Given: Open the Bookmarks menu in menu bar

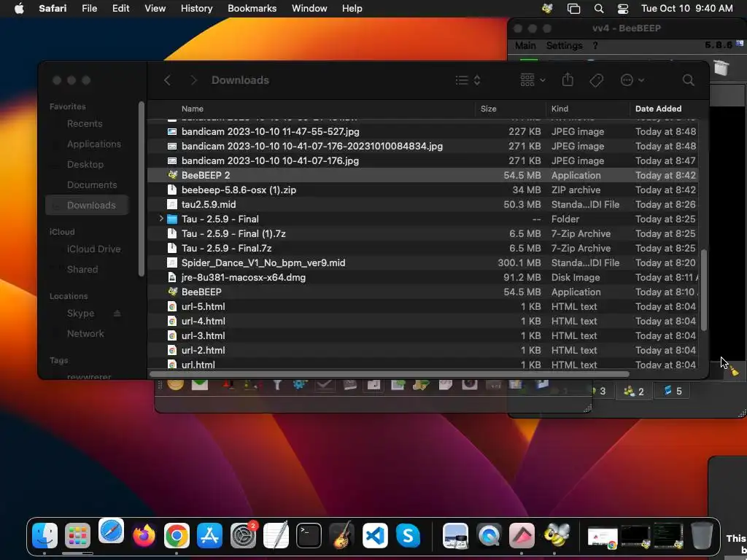Looking at the screenshot, I should 252,9.
